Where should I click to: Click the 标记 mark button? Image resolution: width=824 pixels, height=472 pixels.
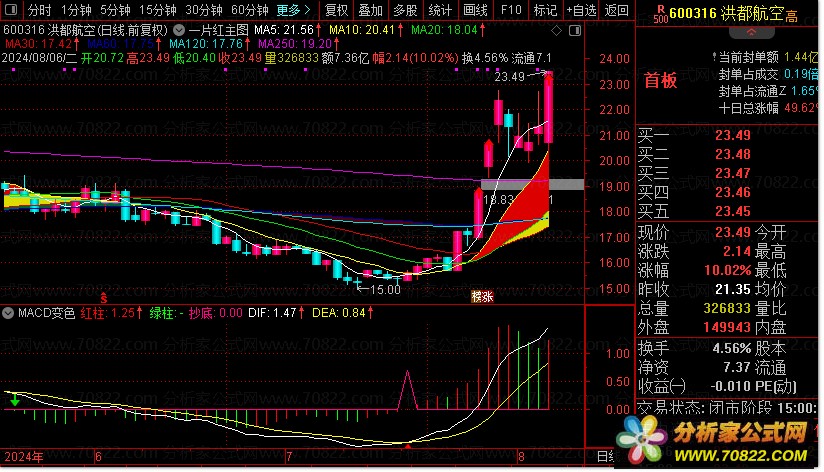click(545, 10)
